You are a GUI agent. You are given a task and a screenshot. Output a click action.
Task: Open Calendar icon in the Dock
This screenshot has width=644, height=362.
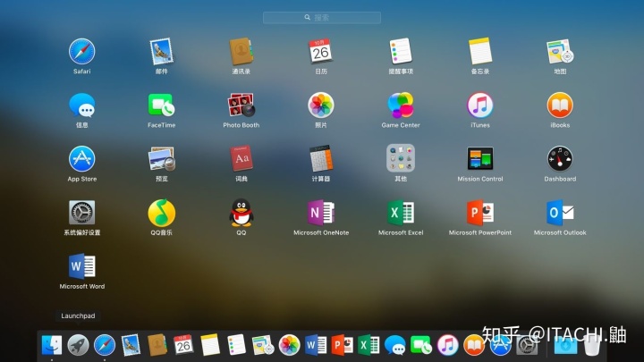click(183, 345)
